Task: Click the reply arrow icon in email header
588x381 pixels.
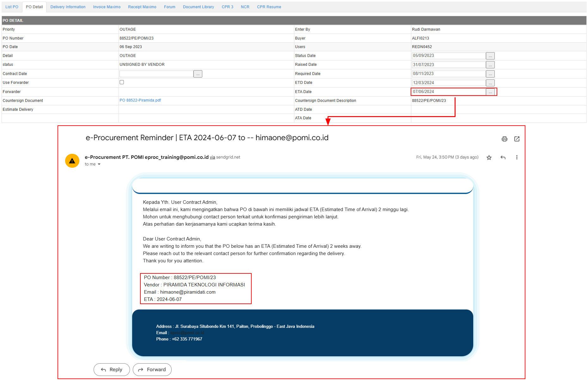Action: pos(503,158)
